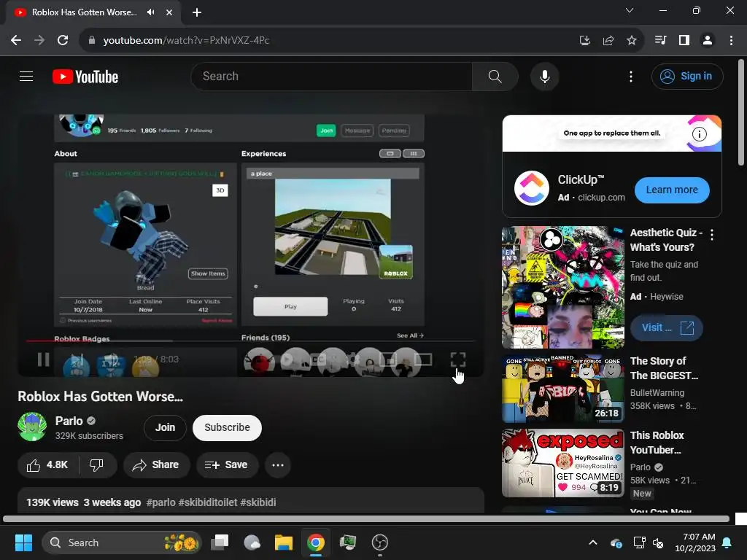
Task: Open the #parlo hashtag link
Action: click(x=160, y=502)
